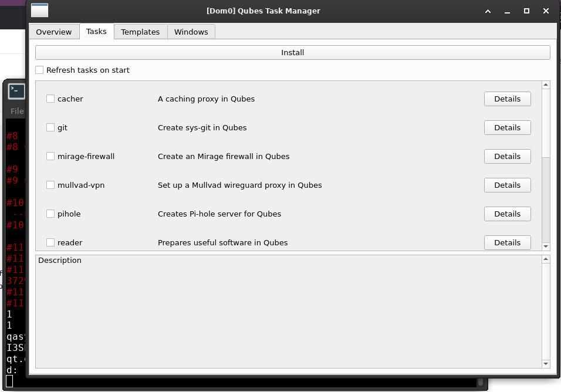Click the terminal window icon on the left
The image size is (561, 392).
pyautogui.click(x=15, y=92)
